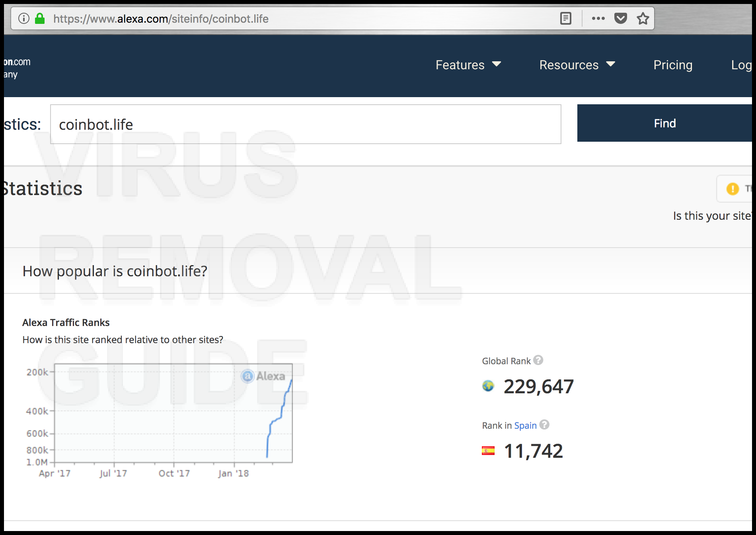Image resolution: width=756 pixels, height=535 pixels.
Task: Click the globe icon beside global rank
Action: coord(488,386)
